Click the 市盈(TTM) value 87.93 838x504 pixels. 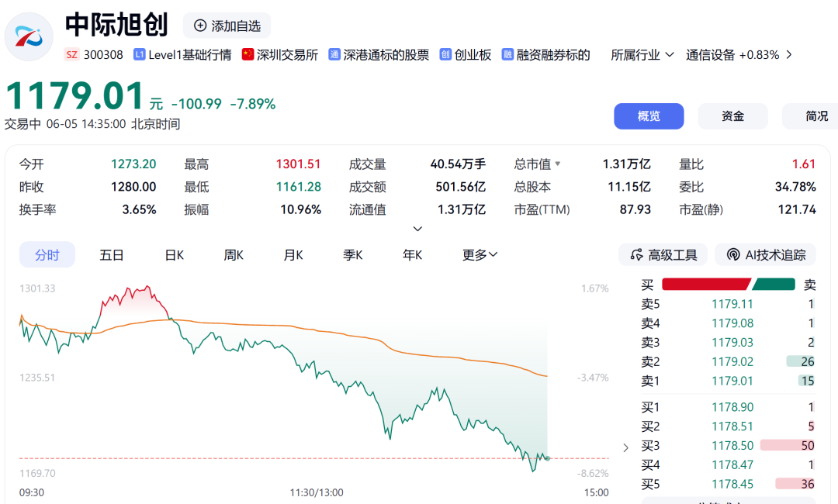coord(635,209)
